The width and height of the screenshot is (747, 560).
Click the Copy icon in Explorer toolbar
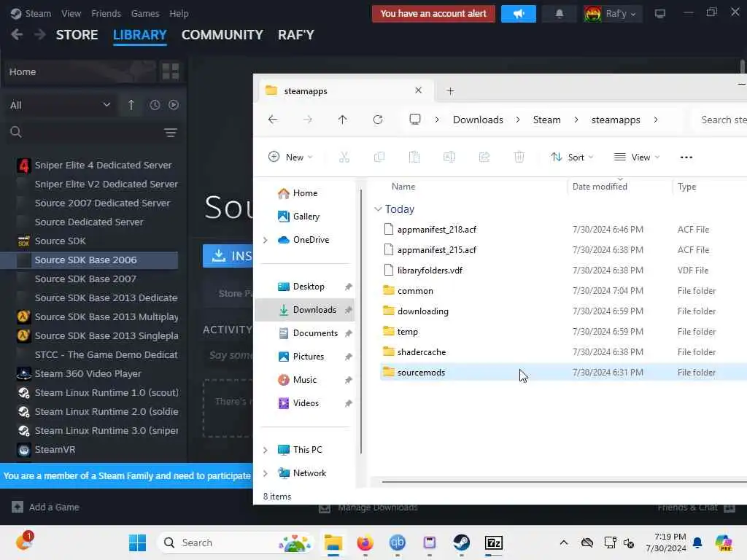379,157
